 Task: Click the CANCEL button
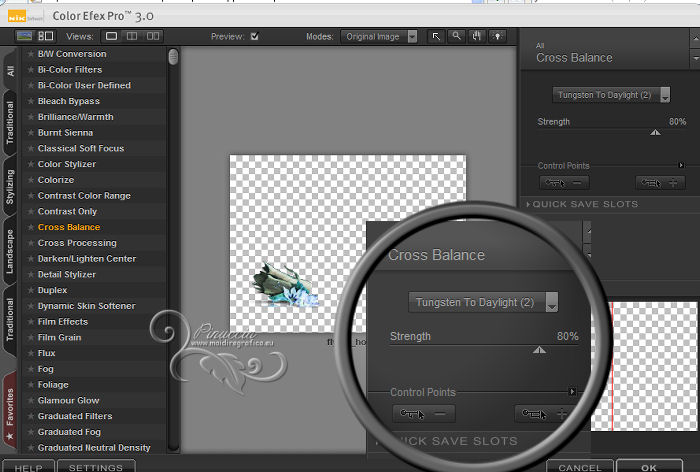(579, 467)
